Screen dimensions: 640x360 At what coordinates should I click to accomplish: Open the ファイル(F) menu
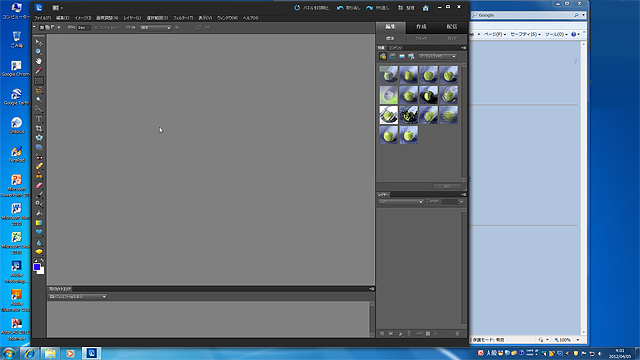coord(43,18)
